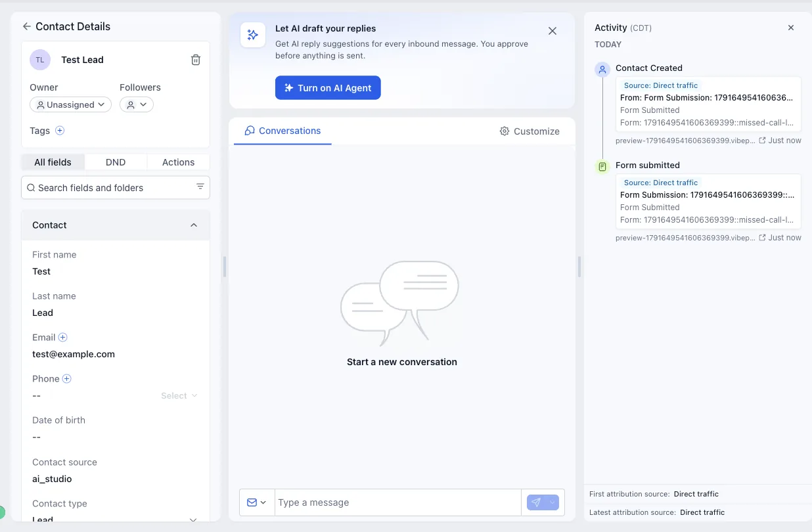The height and width of the screenshot is (532, 812).
Task: Close the Activity panel
Action: [x=791, y=28]
